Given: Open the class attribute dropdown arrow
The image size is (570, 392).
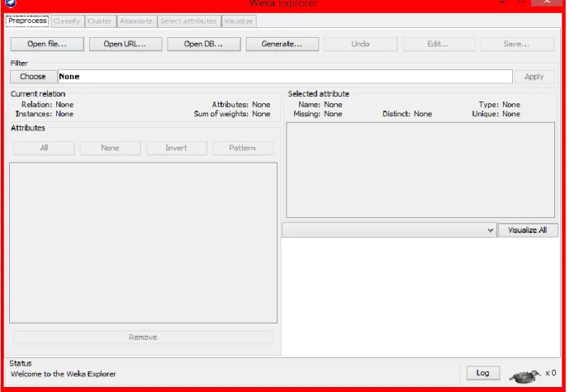Looking at the screenshot, I should [490, 230].
